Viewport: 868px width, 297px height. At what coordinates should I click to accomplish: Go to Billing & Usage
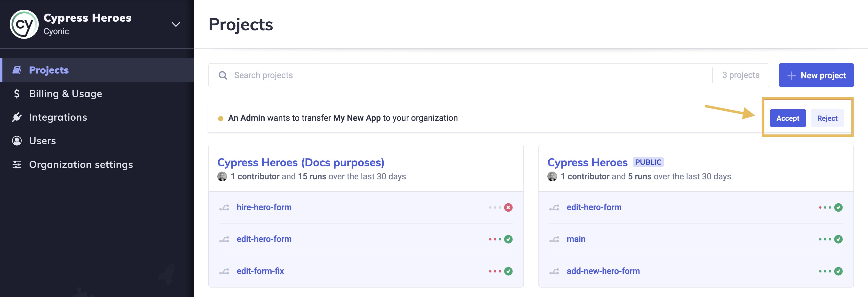click(x=65, y=94)
